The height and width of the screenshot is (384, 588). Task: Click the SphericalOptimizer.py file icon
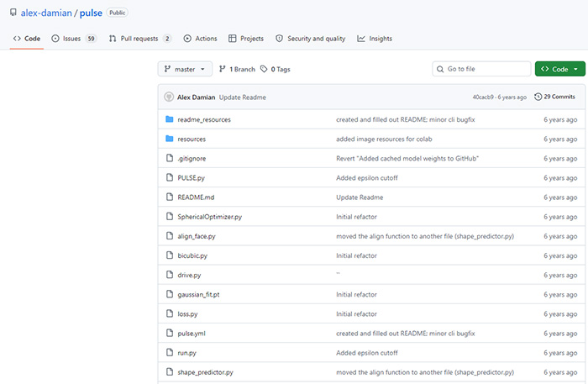tap(170, 217)
